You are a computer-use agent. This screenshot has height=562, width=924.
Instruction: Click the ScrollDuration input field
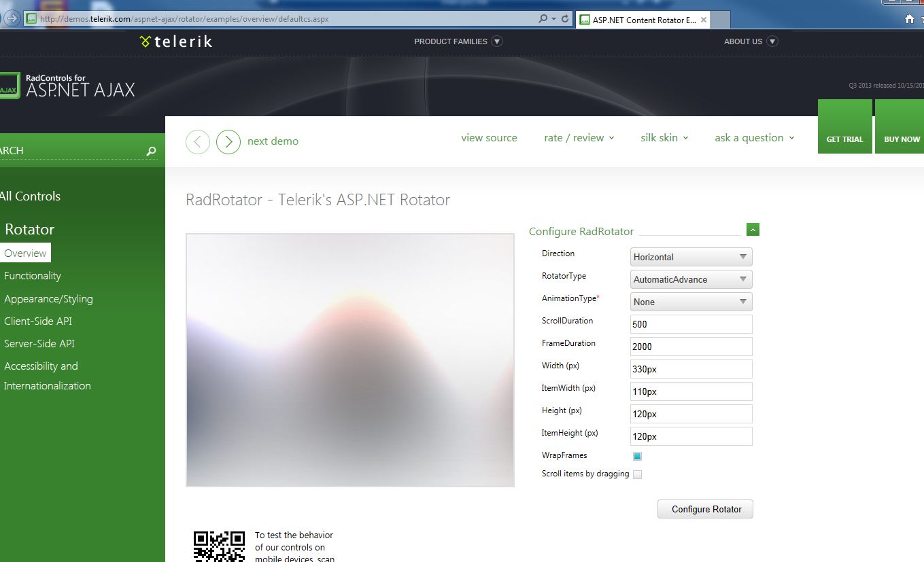coord(691,324)
